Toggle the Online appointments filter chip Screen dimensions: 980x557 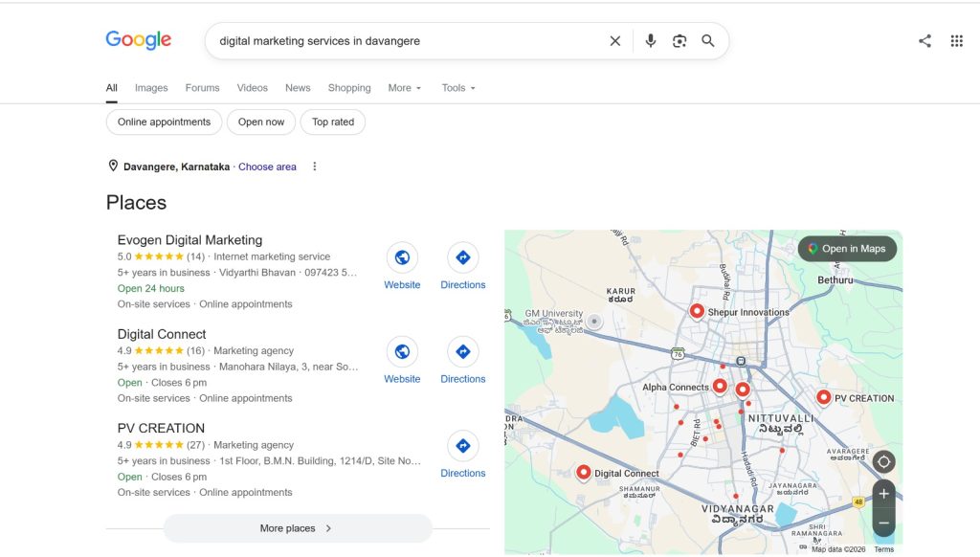(164, 122)
